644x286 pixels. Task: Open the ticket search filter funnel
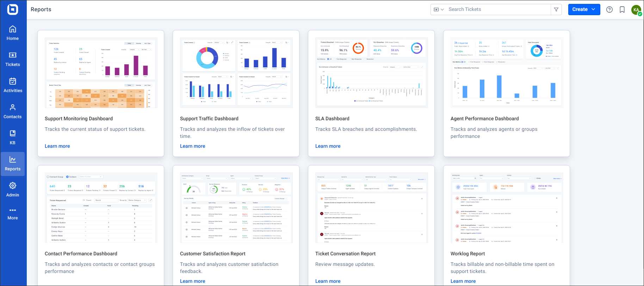pos(556,10)
